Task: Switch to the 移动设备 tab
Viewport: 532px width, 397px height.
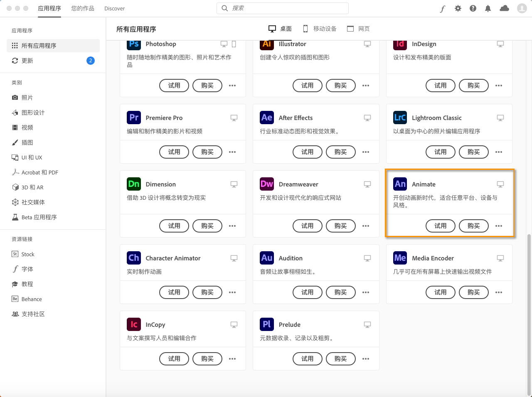Action: [x=320, y=29]
